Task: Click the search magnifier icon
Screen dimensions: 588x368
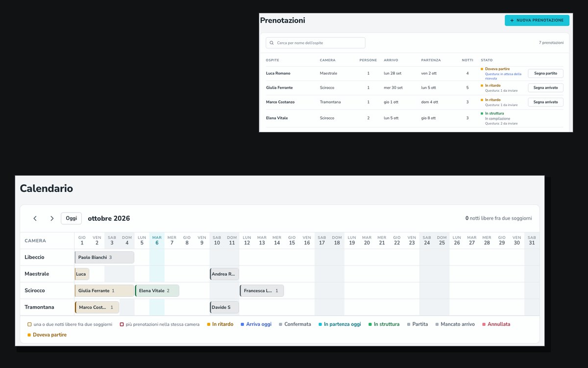Action: (272, 43)
